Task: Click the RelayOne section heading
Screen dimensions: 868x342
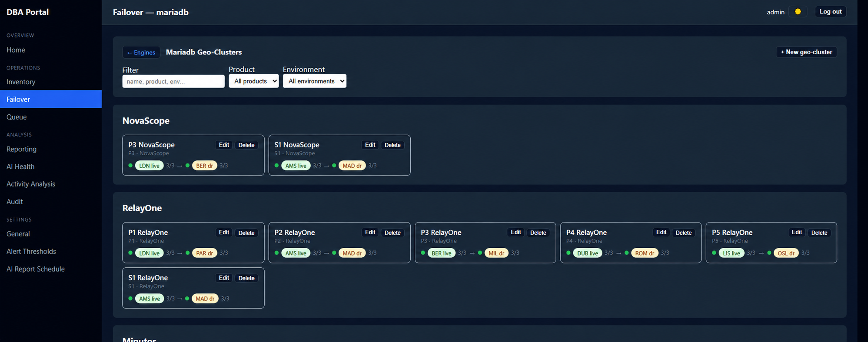Action: click(x=142, y=208)
